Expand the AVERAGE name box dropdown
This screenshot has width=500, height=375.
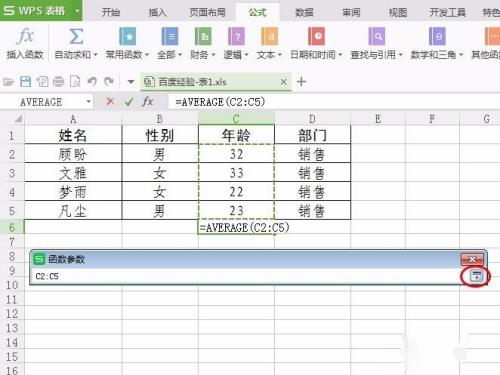pyautogui.click(x=89, y=101)
